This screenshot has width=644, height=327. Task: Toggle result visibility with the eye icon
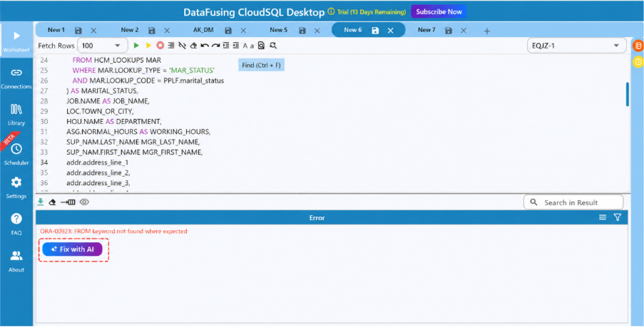84,202
